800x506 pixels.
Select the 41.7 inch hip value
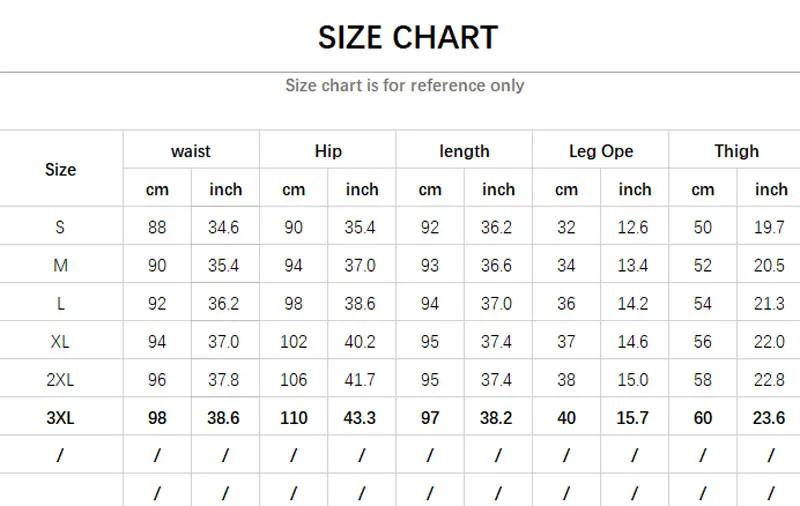pos(360,379)
